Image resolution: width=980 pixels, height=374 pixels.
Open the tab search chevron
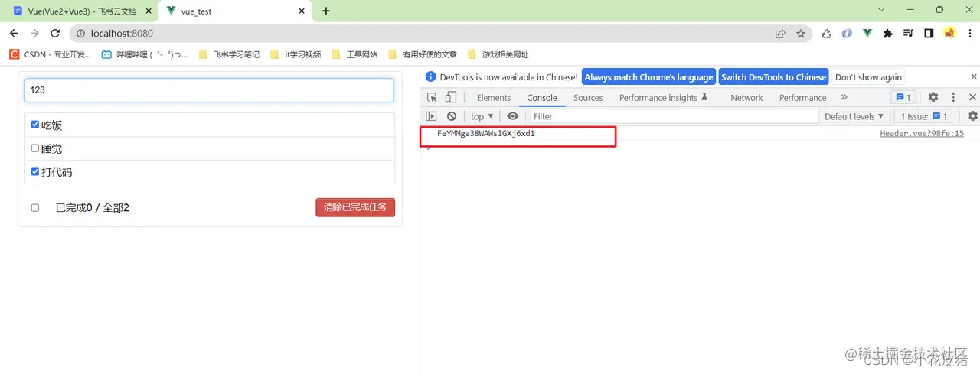pos(881,10)
